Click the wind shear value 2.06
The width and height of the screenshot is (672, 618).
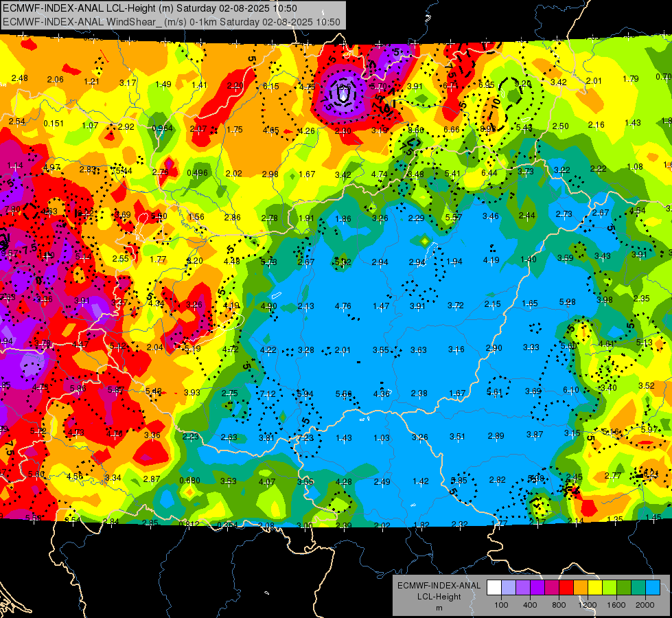coord(56,80)
